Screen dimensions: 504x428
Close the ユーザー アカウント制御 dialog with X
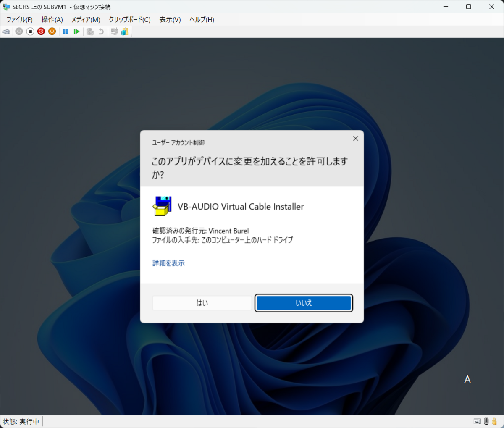click(x=355, y=139)
